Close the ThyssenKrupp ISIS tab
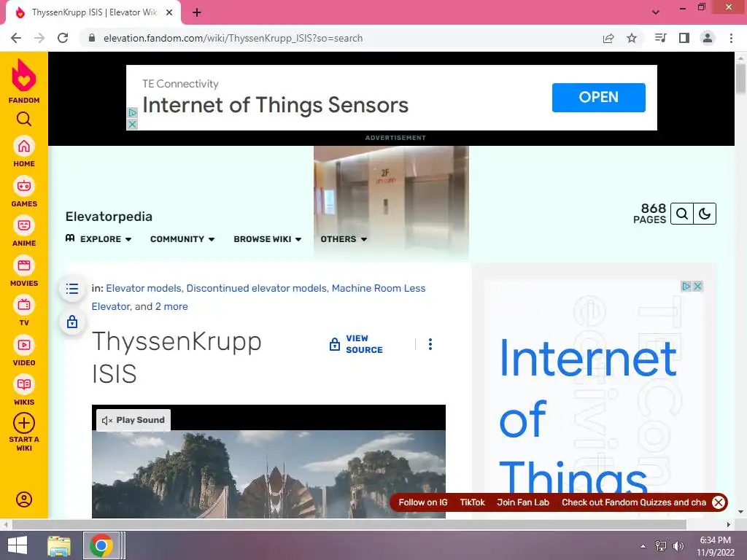Screen dimensions: 747x560 (169, 12)
